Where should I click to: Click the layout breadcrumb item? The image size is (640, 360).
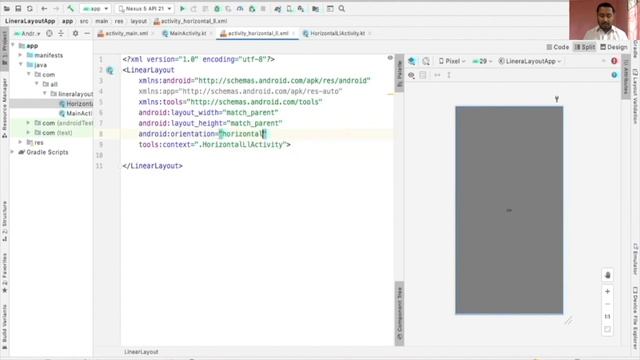(x=138, y=21)
